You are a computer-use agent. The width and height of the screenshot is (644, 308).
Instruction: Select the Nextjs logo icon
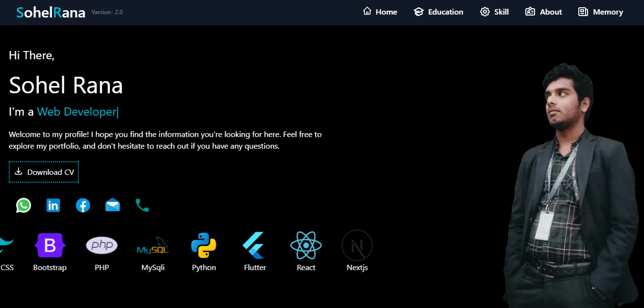357,245
